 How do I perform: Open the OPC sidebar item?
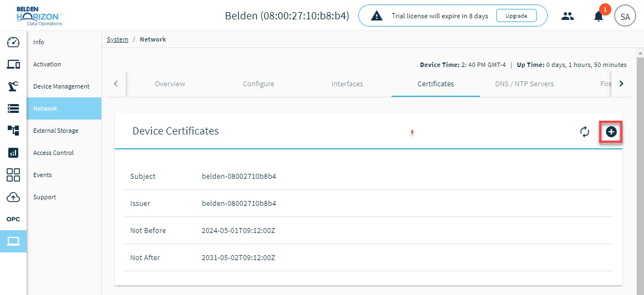click(x=13, y=219)
